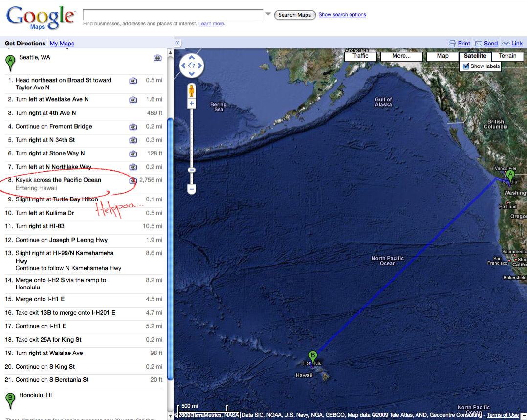Click the Honolulu, HI destination label
527x420 pixels.
[36, 395]
